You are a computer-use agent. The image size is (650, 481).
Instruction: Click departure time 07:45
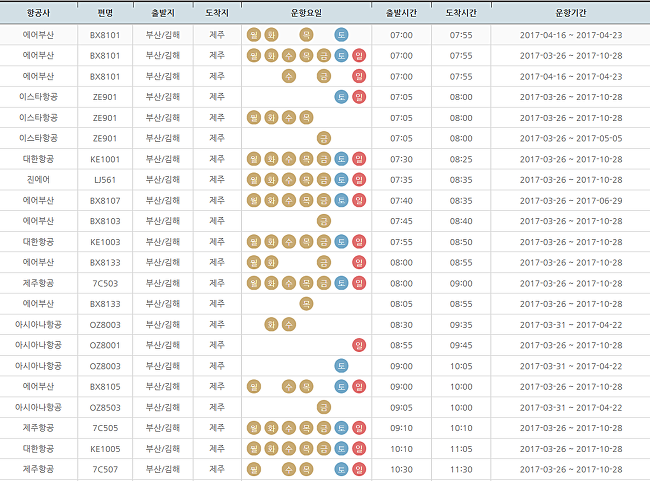pyautogui.click(x=401, y=221)
